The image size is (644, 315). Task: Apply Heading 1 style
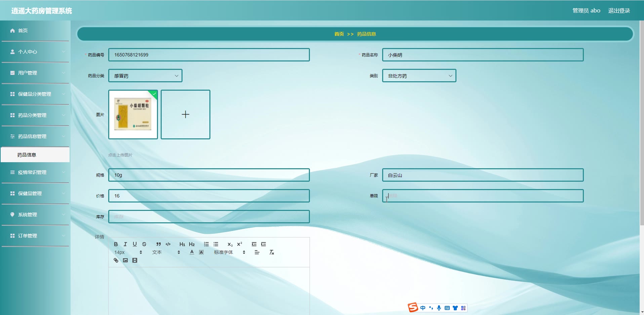click(182, 244)
